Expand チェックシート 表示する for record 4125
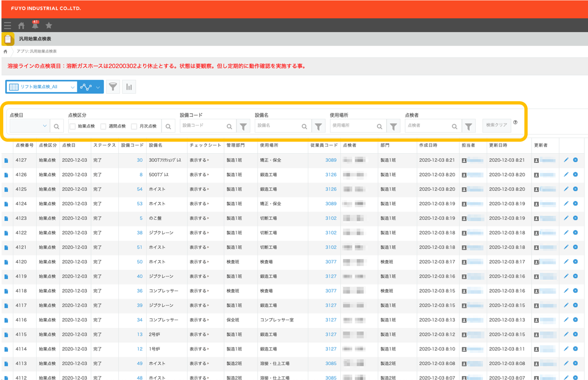The height and width of the screenshot is (380, 588). pyautogui.click(x=199, y=189)
